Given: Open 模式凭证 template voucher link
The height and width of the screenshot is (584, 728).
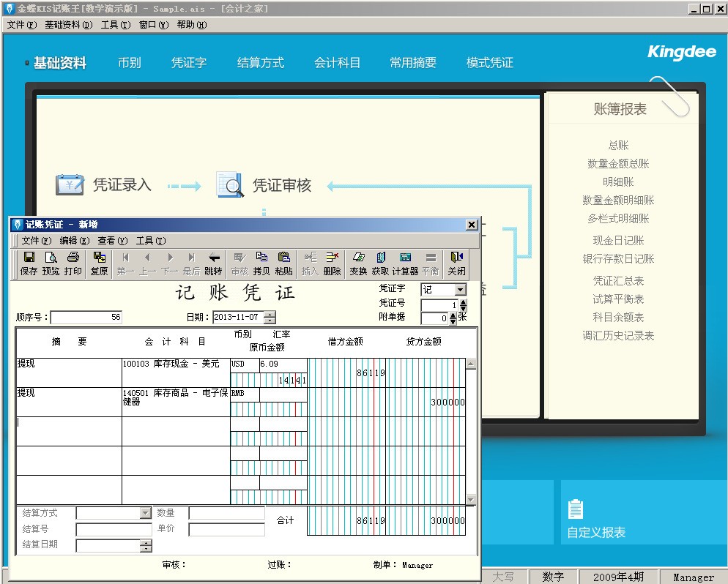Looking at the screenshot, I should 490,63.
